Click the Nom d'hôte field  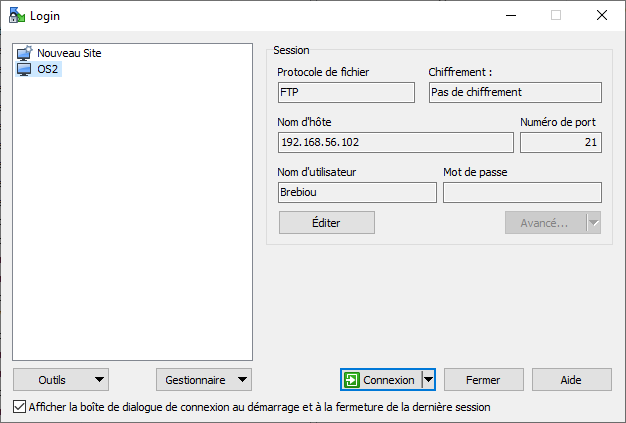pos(395,142)
